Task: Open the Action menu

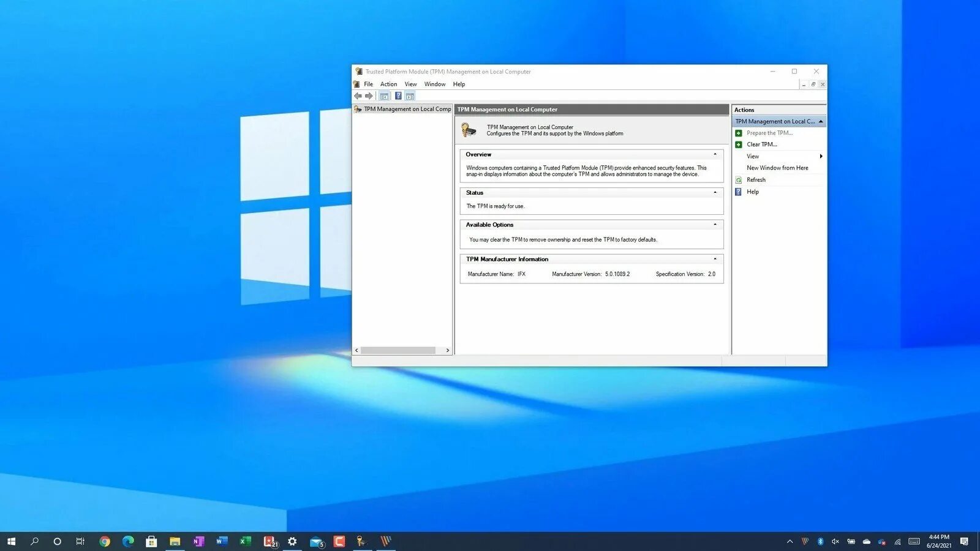Action: click(388, 84)
